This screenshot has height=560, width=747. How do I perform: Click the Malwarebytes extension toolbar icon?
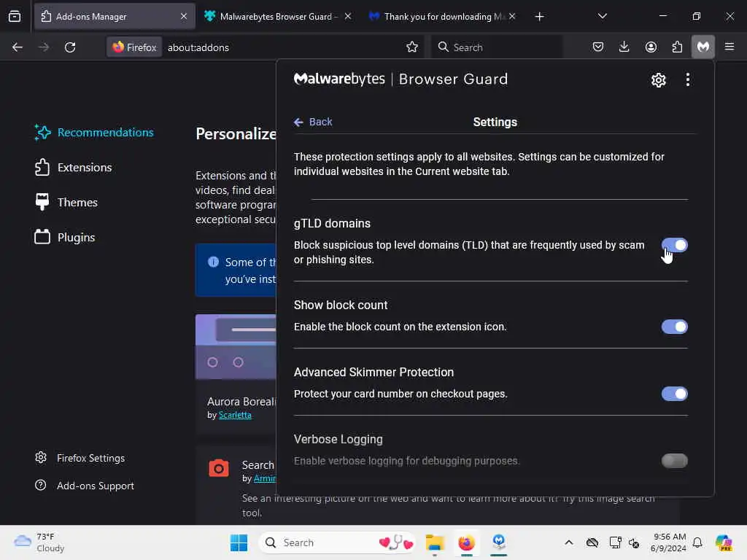pyautogui.click(x=703, y=47)
